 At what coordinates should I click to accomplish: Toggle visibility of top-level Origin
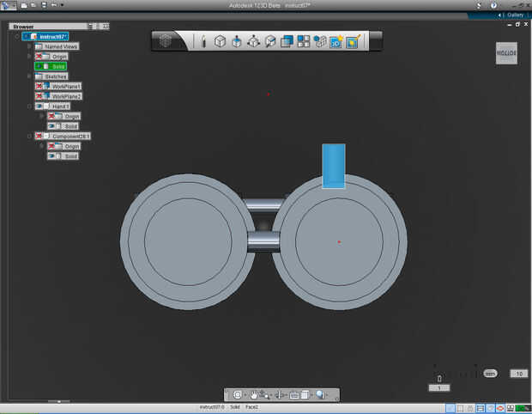39,57
